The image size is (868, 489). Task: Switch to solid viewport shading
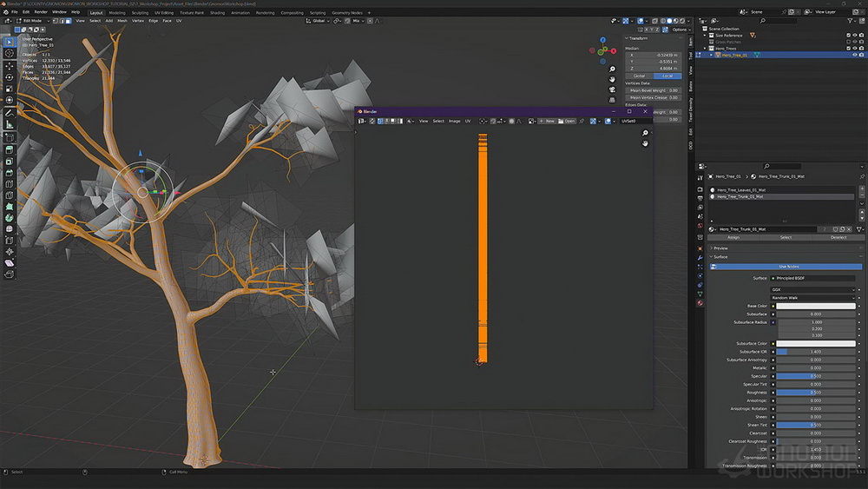tap(669, 21)
